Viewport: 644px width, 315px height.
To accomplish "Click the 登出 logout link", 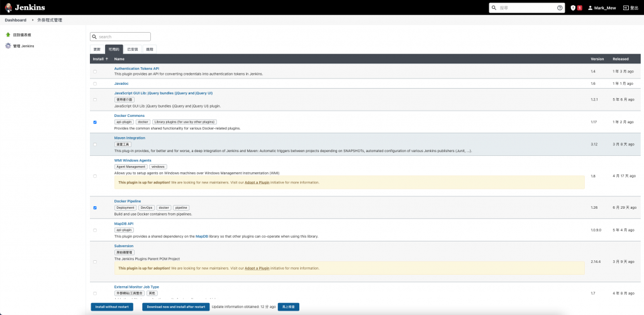I will 635,8.
